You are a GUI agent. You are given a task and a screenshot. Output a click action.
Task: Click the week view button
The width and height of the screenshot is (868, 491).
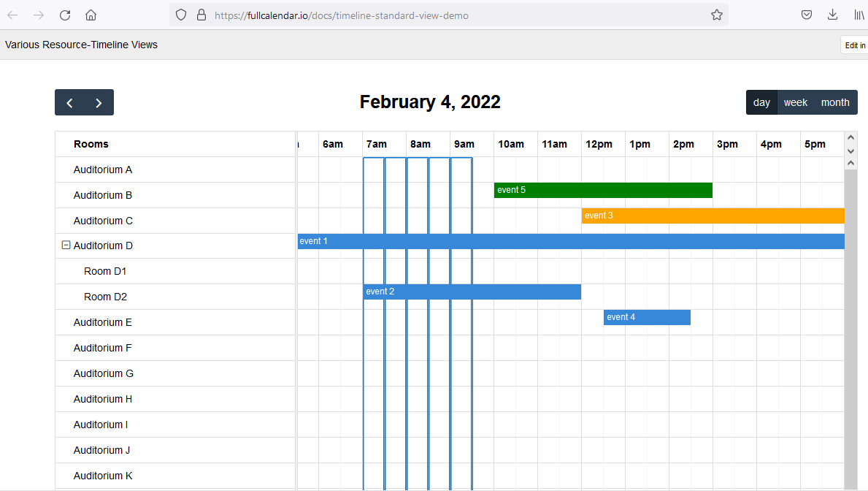[795, 102]
